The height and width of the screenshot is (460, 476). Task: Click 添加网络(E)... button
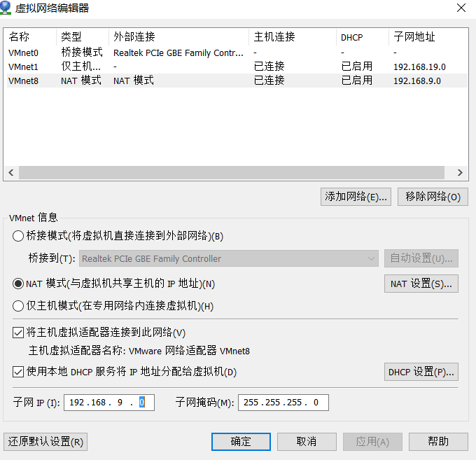(x=356, y=197)
